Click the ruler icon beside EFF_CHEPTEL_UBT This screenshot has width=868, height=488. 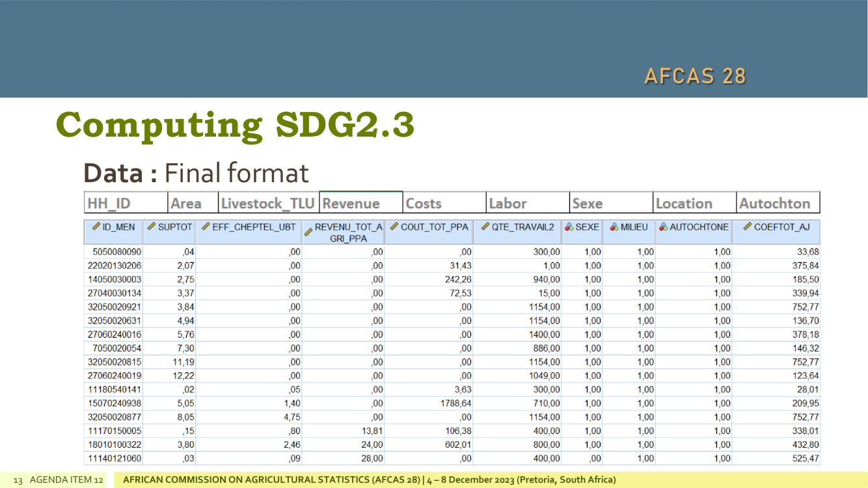(205, 227)
